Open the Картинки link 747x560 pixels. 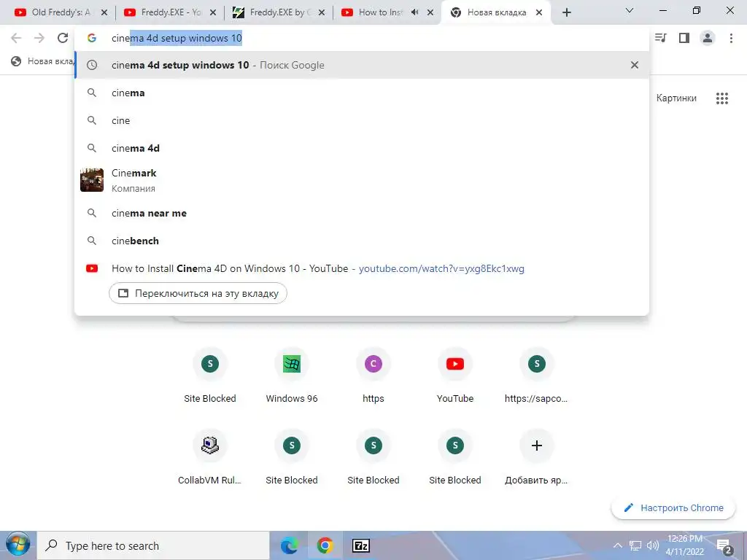[676, 98]
